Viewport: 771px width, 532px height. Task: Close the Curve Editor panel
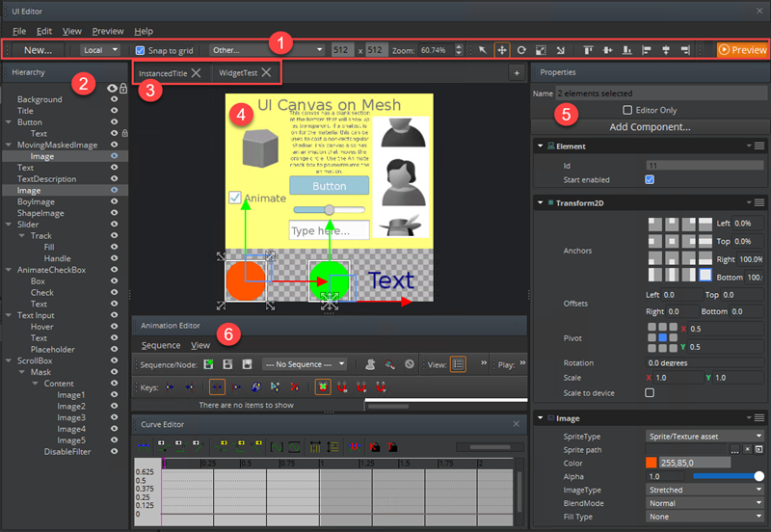(x=516, y=424)
